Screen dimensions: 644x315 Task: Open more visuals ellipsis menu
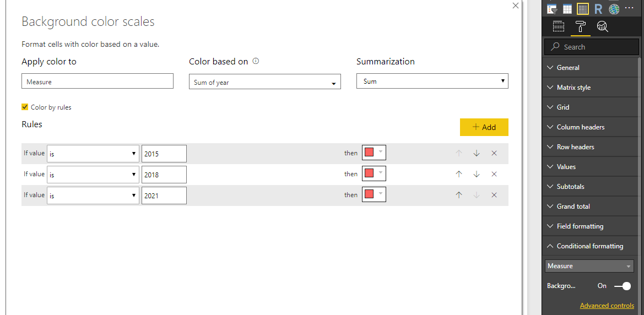tap(629, 8)
